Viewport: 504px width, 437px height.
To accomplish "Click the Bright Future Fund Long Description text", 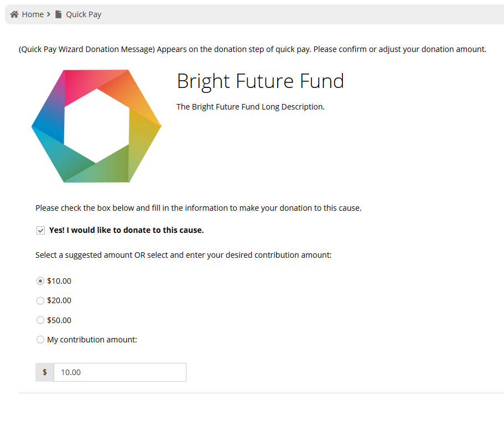I will point(251,107).
